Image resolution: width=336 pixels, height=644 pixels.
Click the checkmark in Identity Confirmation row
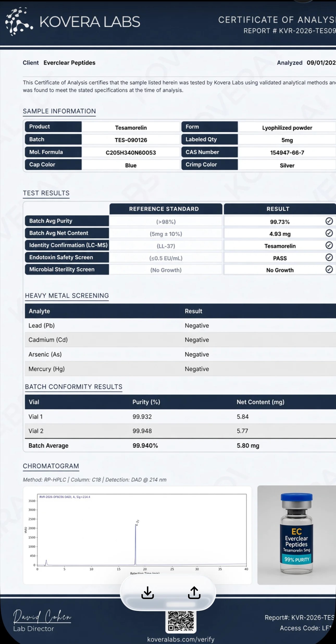point(329,245)
